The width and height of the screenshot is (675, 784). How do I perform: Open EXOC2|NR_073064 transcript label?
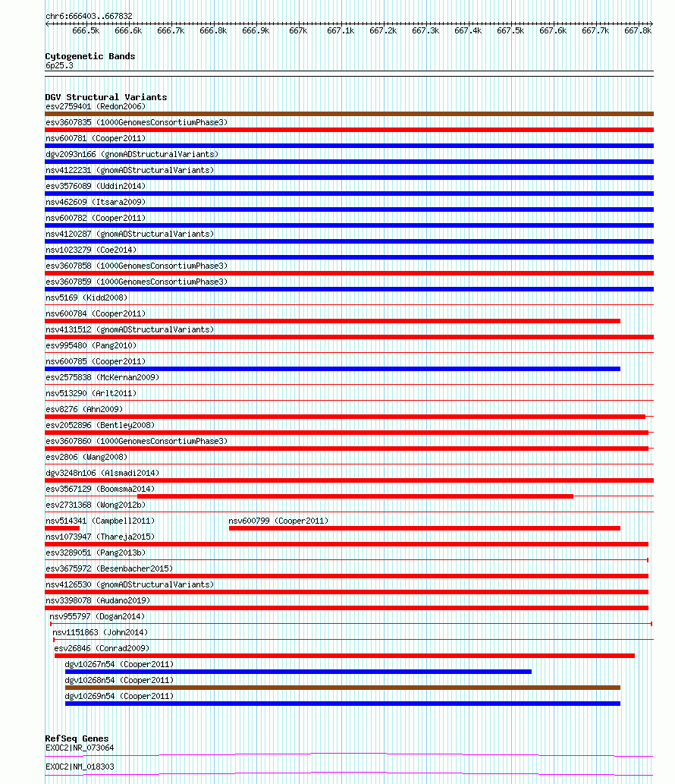[80, 748]
